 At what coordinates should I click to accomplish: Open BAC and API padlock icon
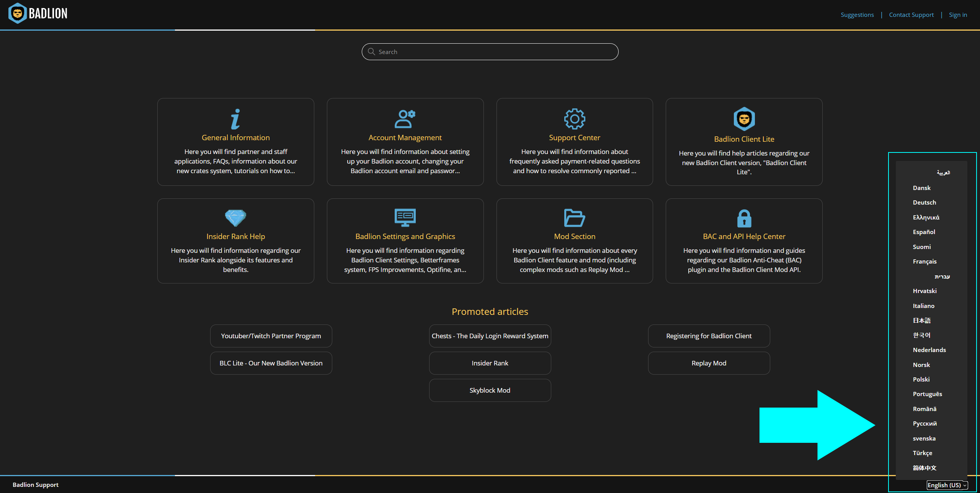(x=744, y=218)
